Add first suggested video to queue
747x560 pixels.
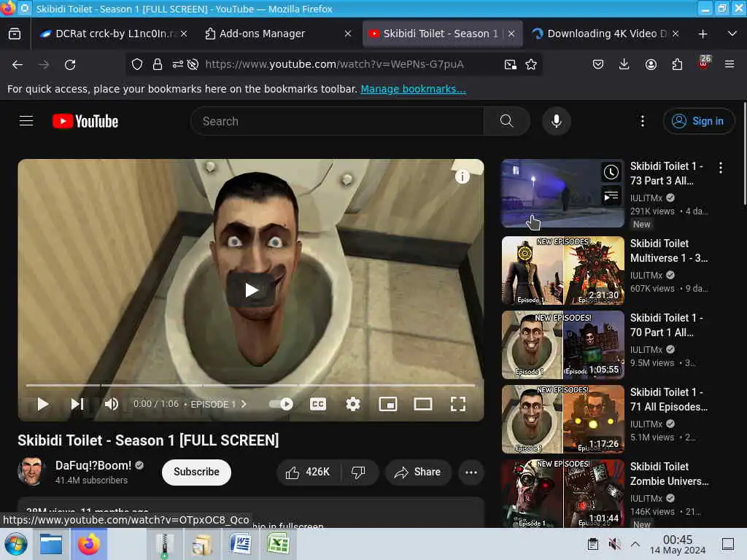611,195
